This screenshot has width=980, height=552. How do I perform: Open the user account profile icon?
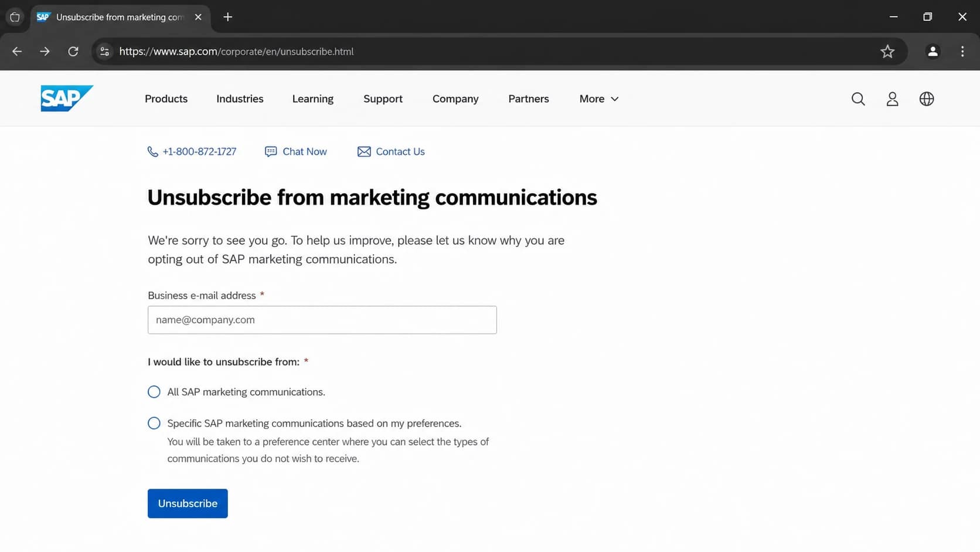tap(892, 99)
